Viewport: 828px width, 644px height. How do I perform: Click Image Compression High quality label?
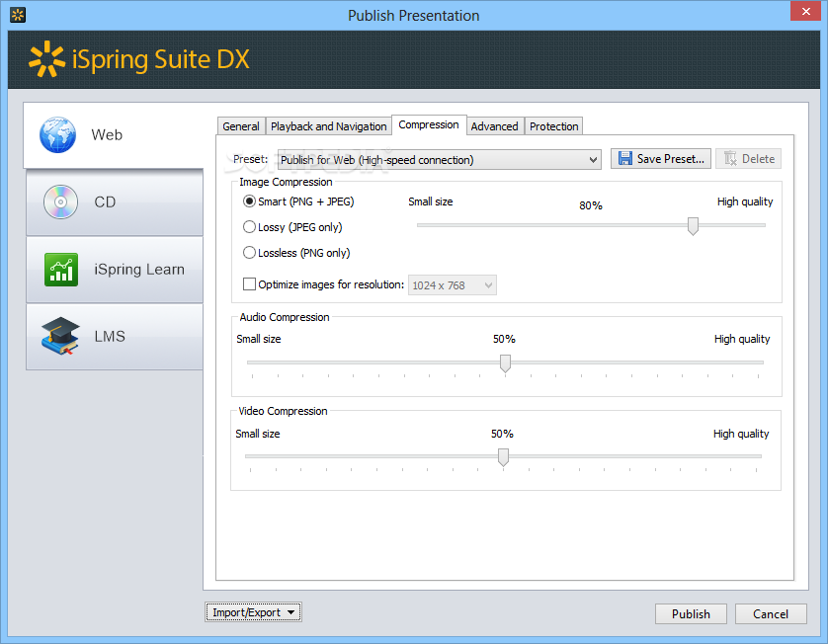745,201
